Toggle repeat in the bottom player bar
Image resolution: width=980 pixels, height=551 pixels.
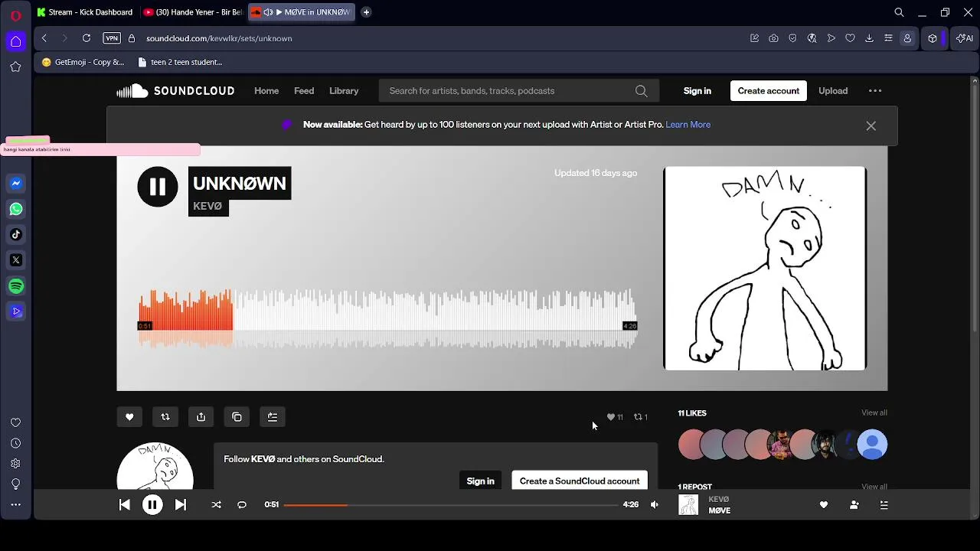[x=242, y=504]
